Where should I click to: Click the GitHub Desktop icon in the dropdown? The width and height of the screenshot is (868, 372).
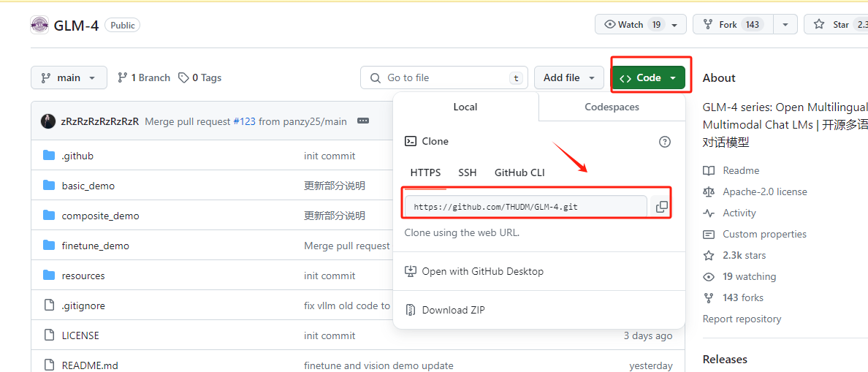(x=410, y=271)
